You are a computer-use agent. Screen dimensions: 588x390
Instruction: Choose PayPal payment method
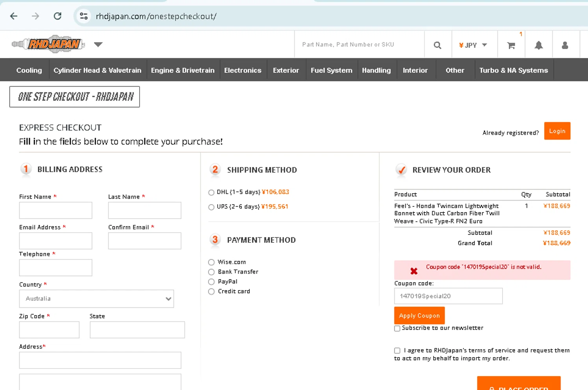click(x=211, y=282)
